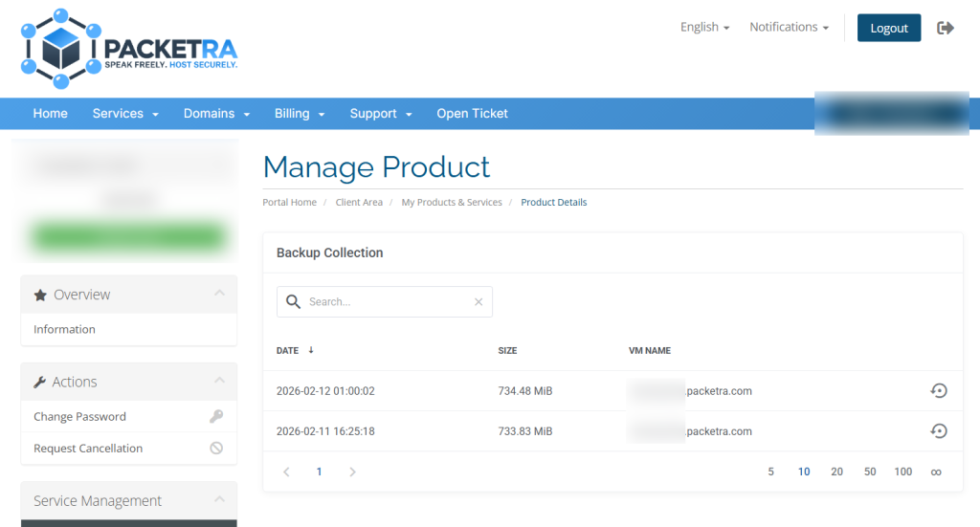Image resolution: width=980 pixels, height=527 pixels.
Task: Select page 1 in pagination
Action: click(x=319, y=472)
